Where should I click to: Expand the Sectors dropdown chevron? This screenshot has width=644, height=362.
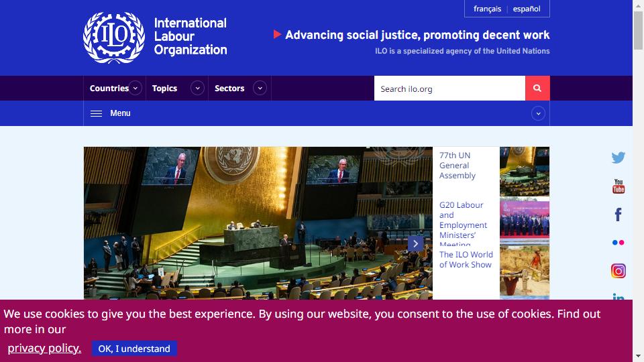[260, 88]
